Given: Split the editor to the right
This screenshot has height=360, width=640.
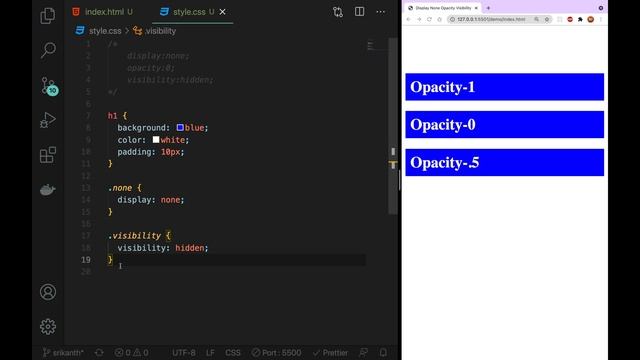Looking at the screenshot, I should coord(359,12).
